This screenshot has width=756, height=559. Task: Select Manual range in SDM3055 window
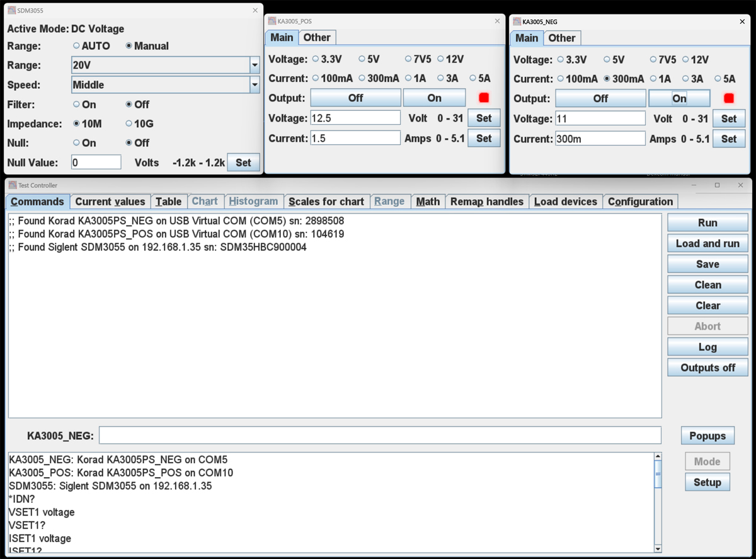[x=147, y=46]
